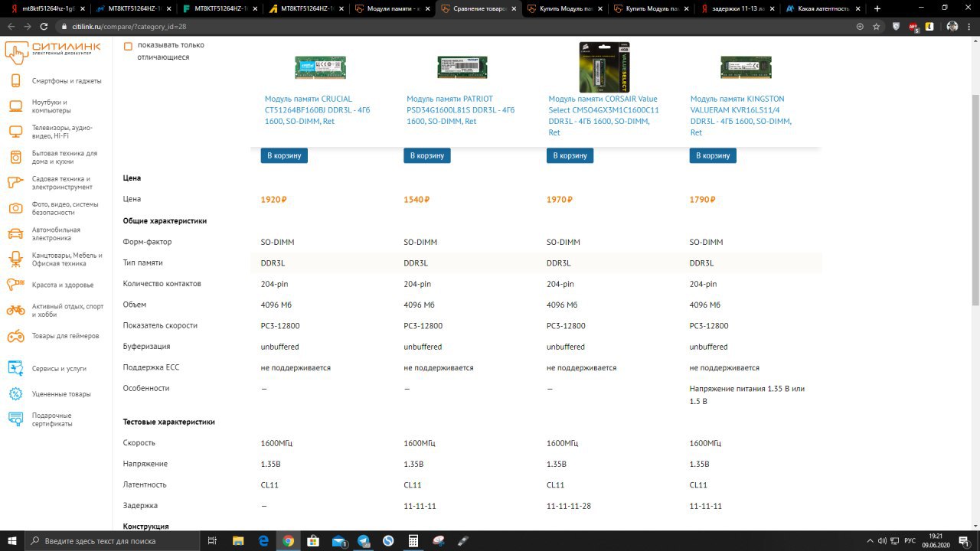Open the Chrome profile avatar
The height and width of the screenshot is (551, 980).
tap(952, 26)
